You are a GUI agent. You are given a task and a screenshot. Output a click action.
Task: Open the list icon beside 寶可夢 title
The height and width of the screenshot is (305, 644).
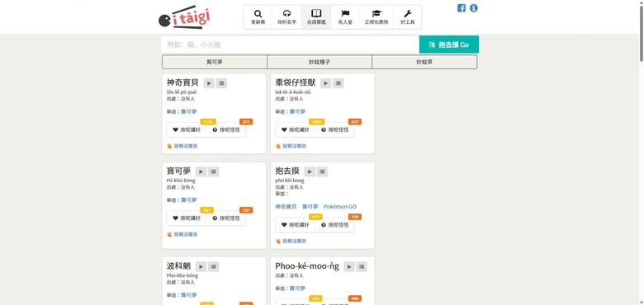pyautogui.click(x=213, y=171)
